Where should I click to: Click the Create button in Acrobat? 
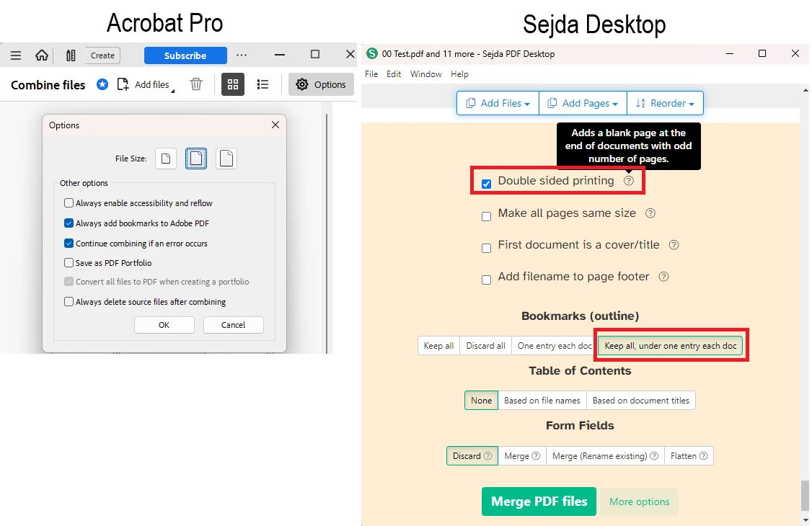click(x=102, y=55)
